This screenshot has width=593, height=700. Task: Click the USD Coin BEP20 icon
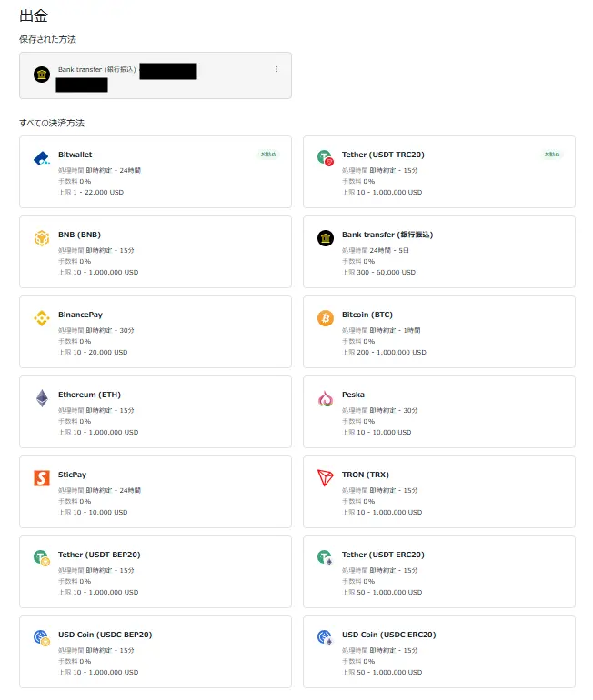click(42, 637)
